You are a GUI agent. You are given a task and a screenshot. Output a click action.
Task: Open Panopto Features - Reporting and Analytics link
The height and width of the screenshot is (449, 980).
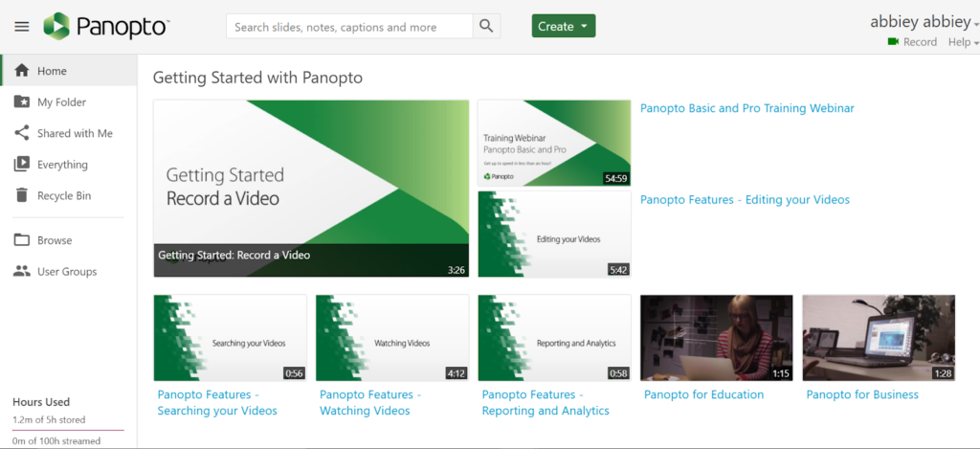(x=546, y=403)
